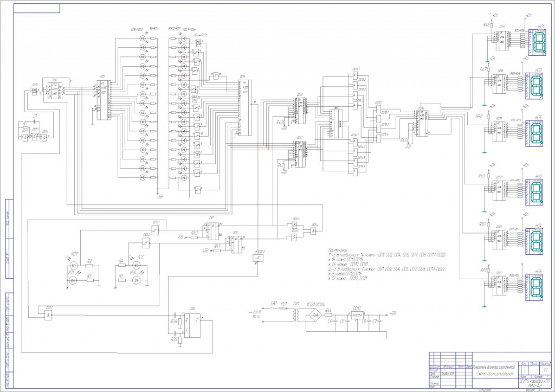Image resolution: width=555 pixels, height=392 pixels.
Task: Click the R51 resistor label
Action: (x=483, y=271)
